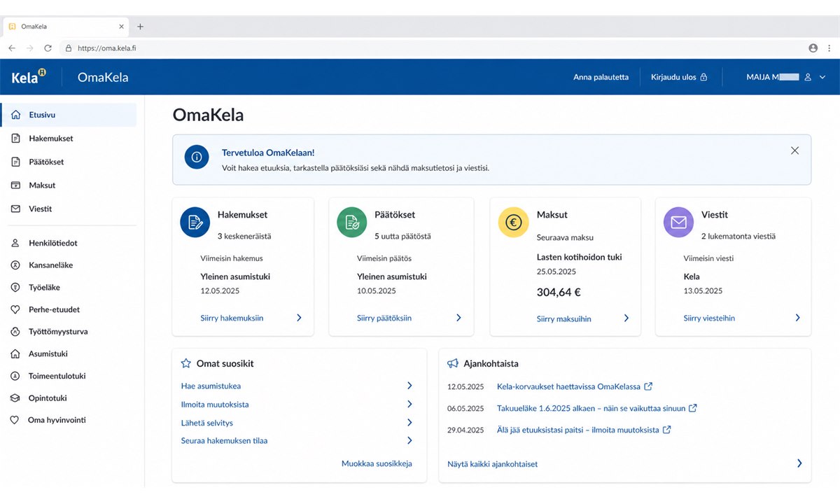Click chevron on Seuraa hakemuksen tilaa row

point(409,440)
